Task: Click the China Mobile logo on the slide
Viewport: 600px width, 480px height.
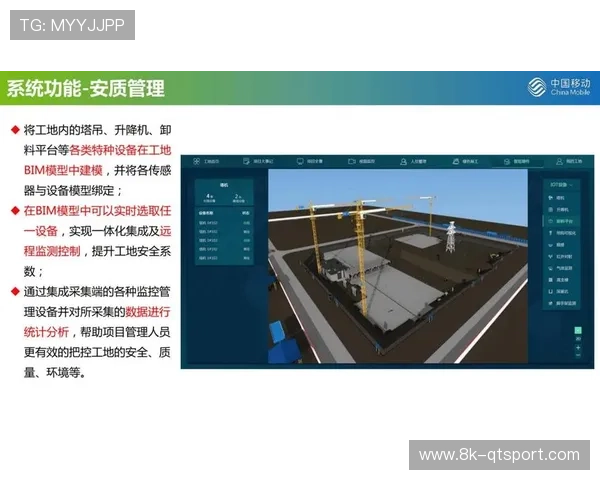Action: click(559, 87)
